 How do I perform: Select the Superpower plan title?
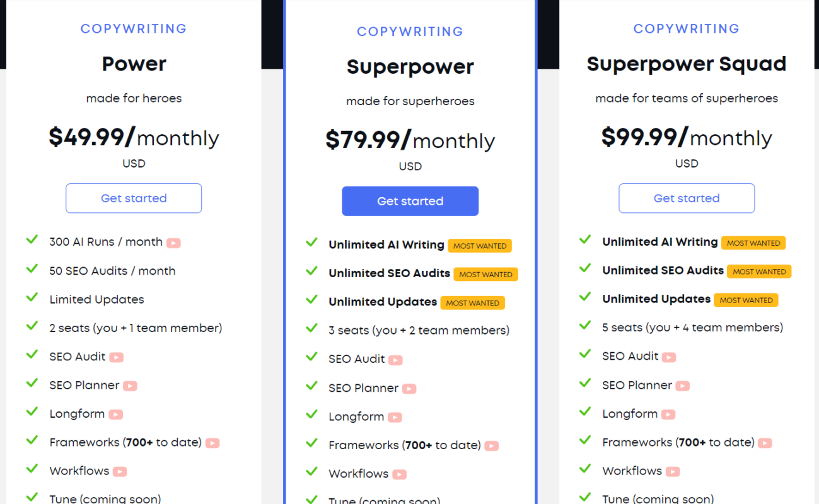pyautogui.click(x=410, y=67)
